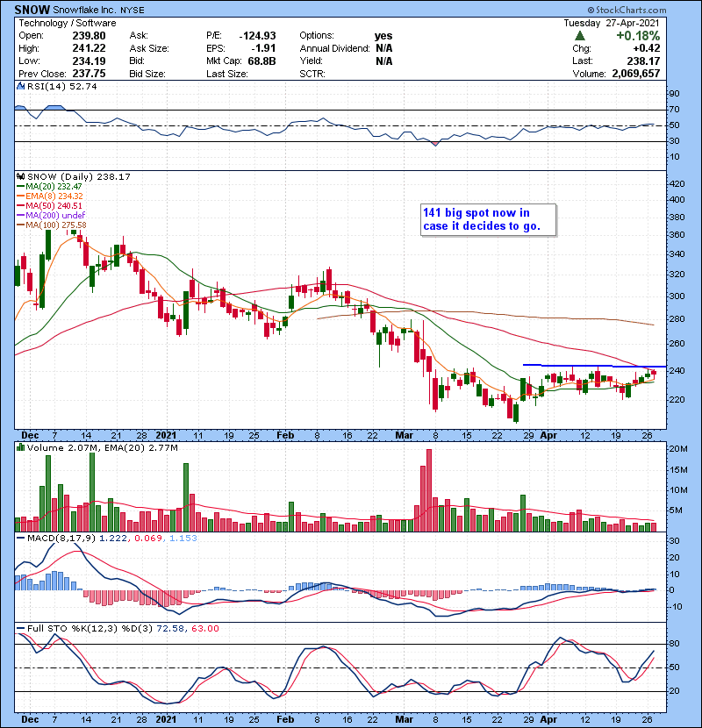
Task: Click the MACD histogram value 1.153
Action: point(183,539)
